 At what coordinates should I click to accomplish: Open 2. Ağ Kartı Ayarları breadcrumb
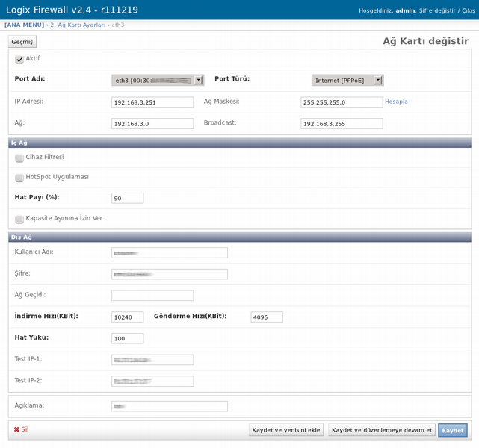click(x=78, y=25)
